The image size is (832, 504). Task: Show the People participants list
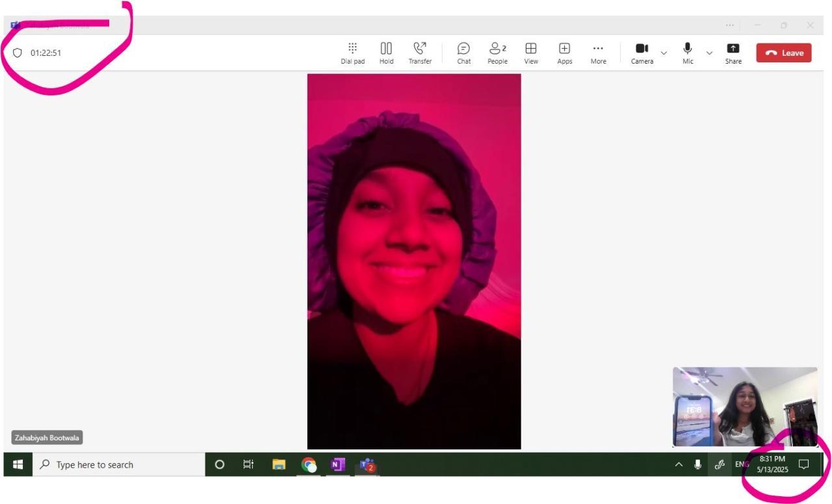[497, 53]
